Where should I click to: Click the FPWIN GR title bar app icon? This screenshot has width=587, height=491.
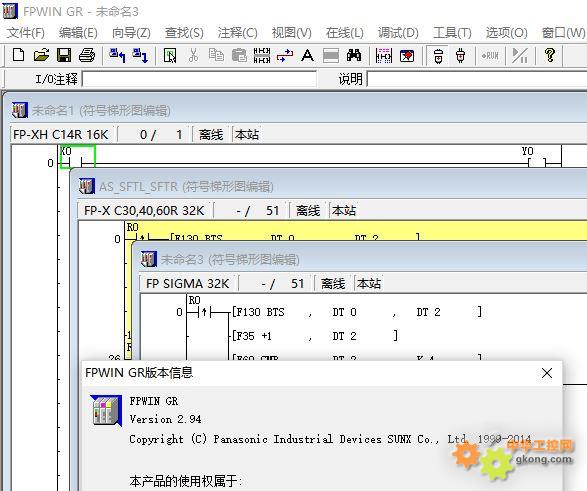point(10,11)
